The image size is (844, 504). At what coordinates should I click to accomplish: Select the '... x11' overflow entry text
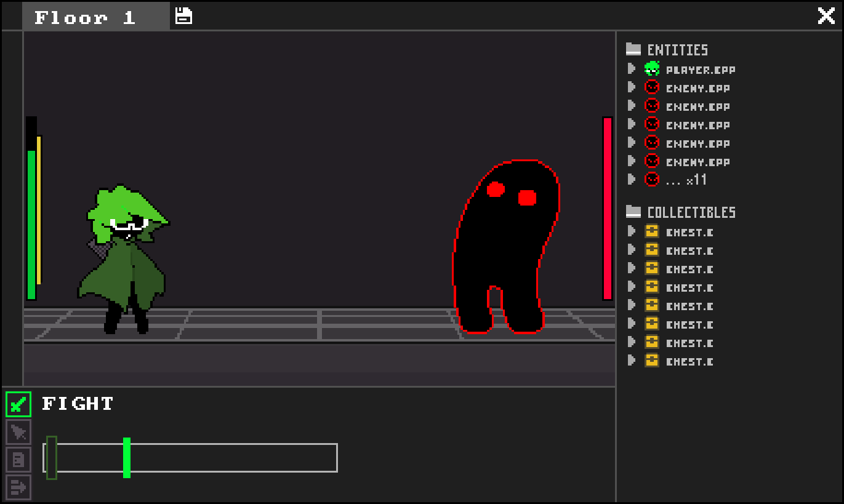[686, 180]
